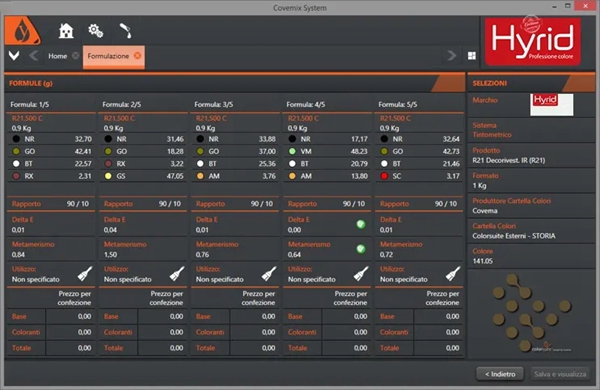The height and width of the screenshot is (390, 600).
Task: Select the Formula: 2/5 header
Action: (x=122, y=104)
